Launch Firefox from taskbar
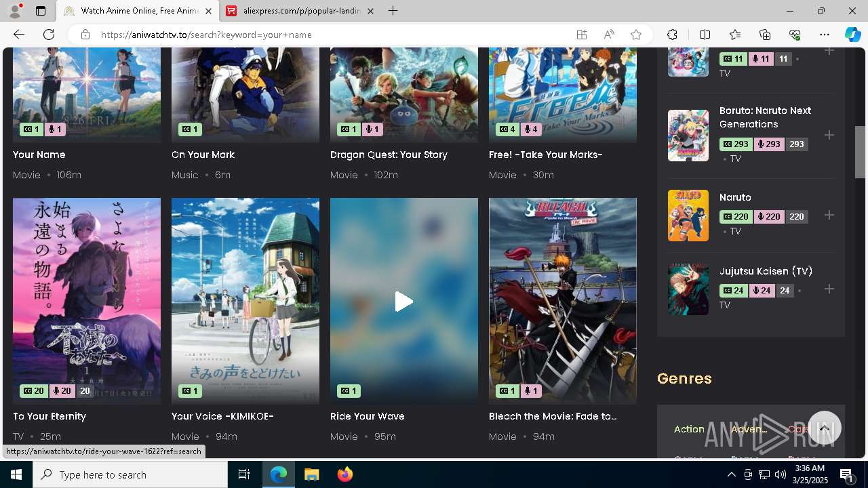Viewport: 868px width, 488px height. [x=344, y=474]
